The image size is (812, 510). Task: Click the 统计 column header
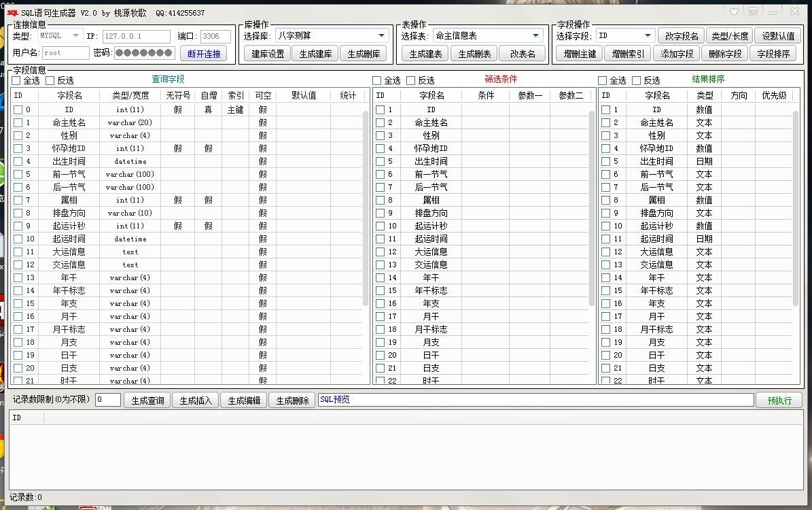[x=348, y=95]
